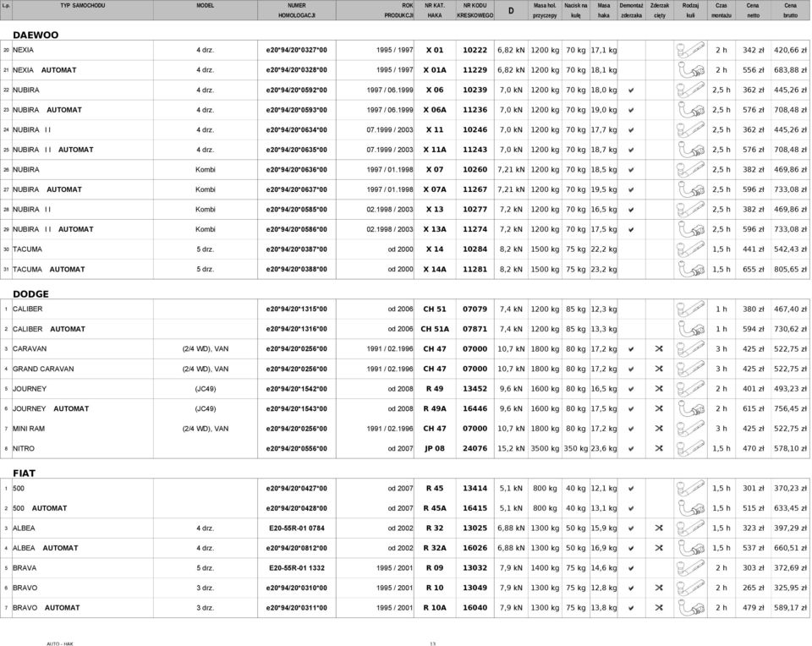
Task: Click the tow hook image in NEXIA X 01 row
Action: pos(690,50)
